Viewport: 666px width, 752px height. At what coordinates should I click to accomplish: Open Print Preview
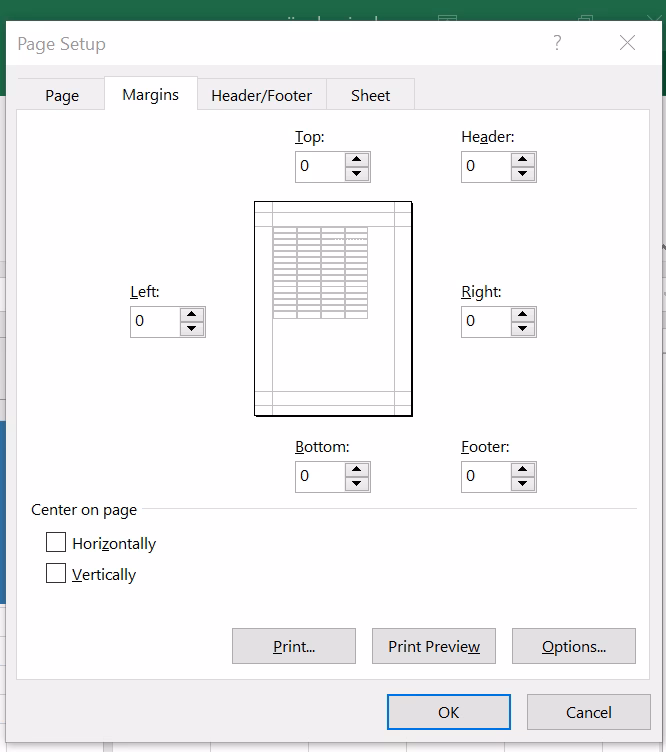coord(434,646)
